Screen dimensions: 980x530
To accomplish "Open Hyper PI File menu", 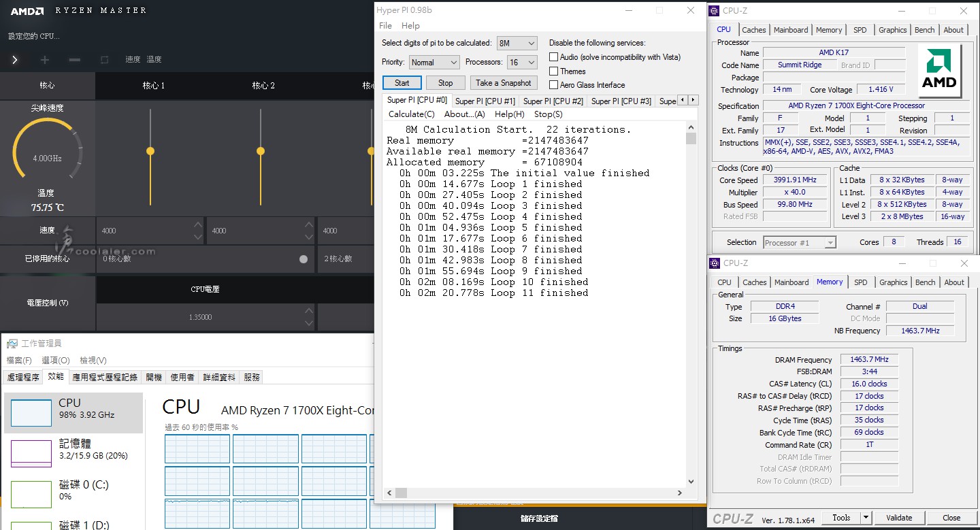I will click(385, 26).
